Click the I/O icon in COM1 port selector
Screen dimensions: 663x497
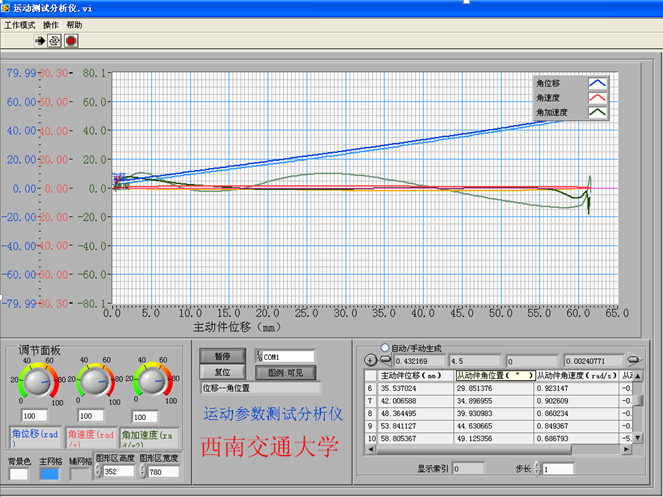click(259, 356)
